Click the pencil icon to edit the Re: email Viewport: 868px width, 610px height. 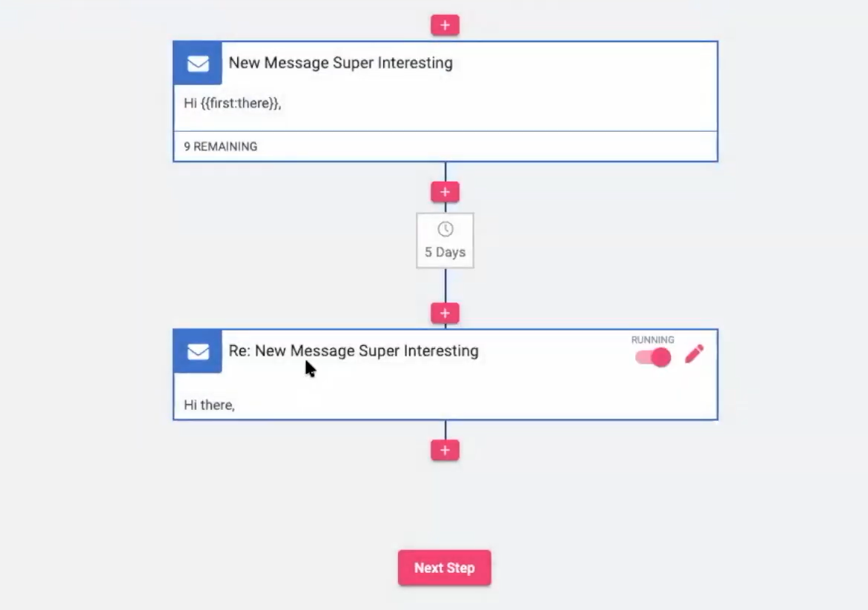[x=694, y=354]
